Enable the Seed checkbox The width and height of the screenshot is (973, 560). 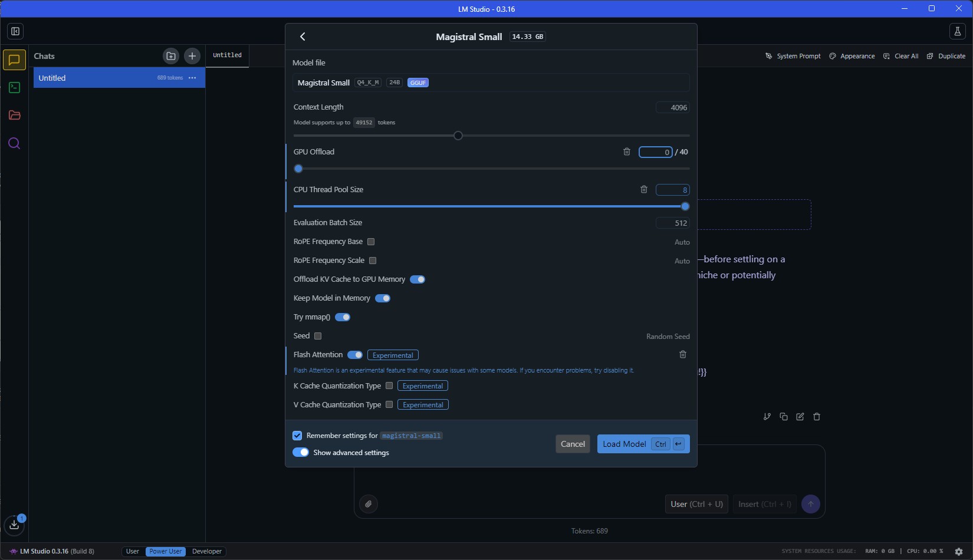318,336
